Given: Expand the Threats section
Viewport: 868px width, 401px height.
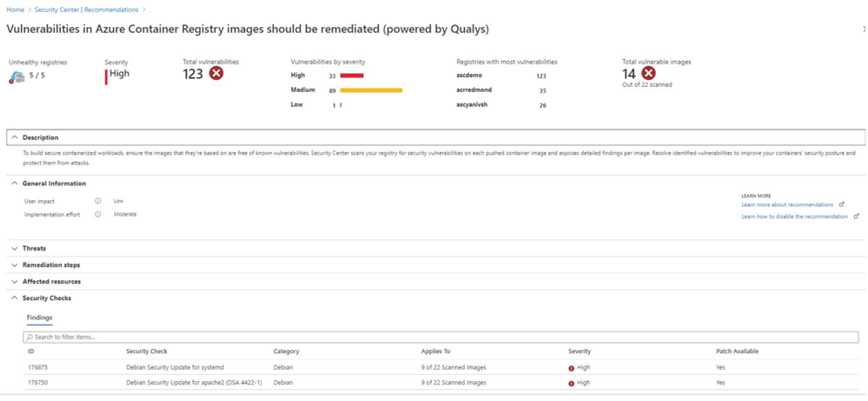Looking at the screenshot, I should (15, 249).
